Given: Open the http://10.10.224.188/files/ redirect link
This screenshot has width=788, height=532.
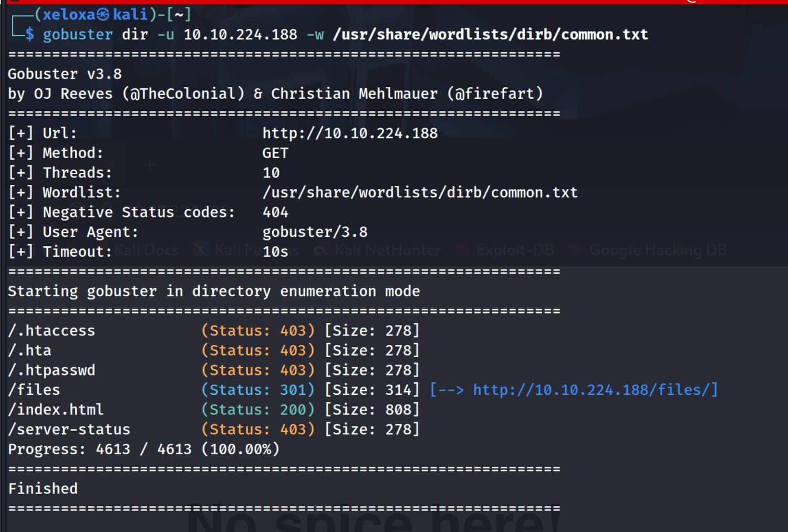Looking at the screenshot, I should (x=595, y=390).
